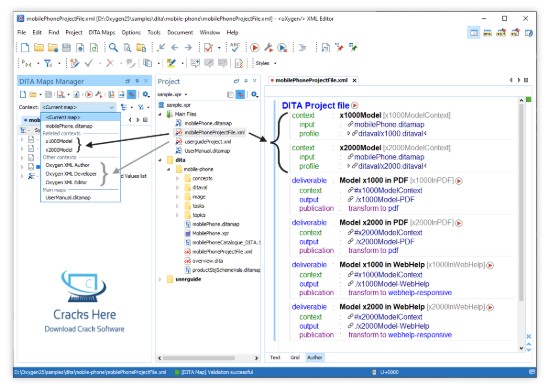Click Project panel horizontal scrollbar
Image resolution: width=550 pixels, height=390 pixels.
[199, 358]
